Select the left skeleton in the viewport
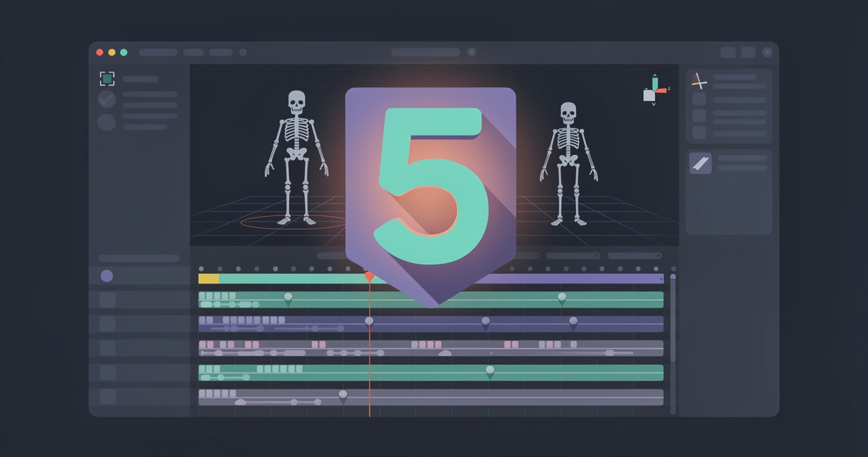This screenshot has width=868, height=457. click(296, 157)
